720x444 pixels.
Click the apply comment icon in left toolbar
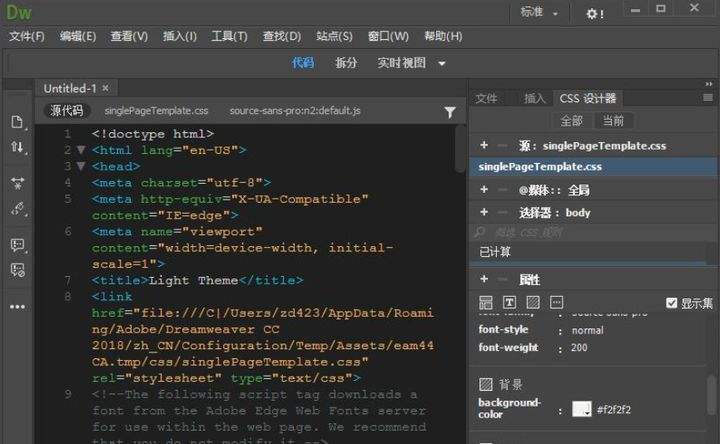[17, 245]
